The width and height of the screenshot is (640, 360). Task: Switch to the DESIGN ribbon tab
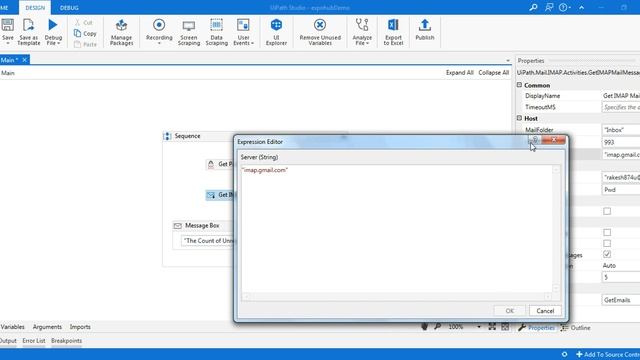point(35,8)
